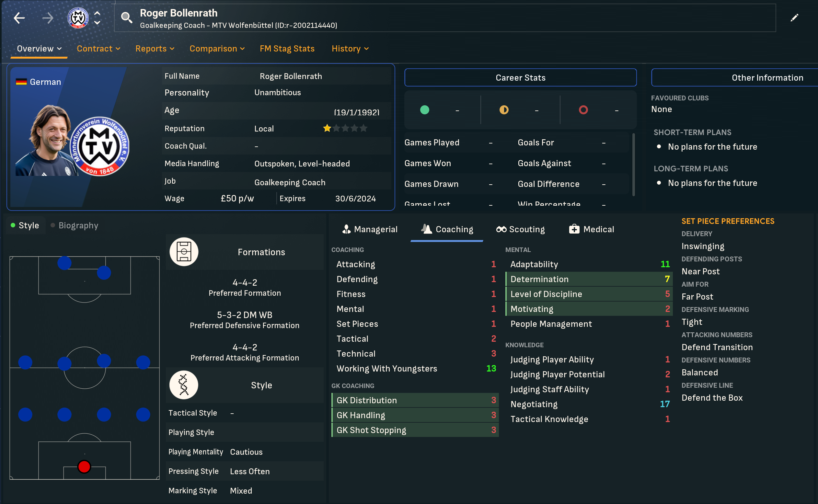Click club switcher up/down chevrons
This screenshot has height=504, width=818.
pos(97,18)
